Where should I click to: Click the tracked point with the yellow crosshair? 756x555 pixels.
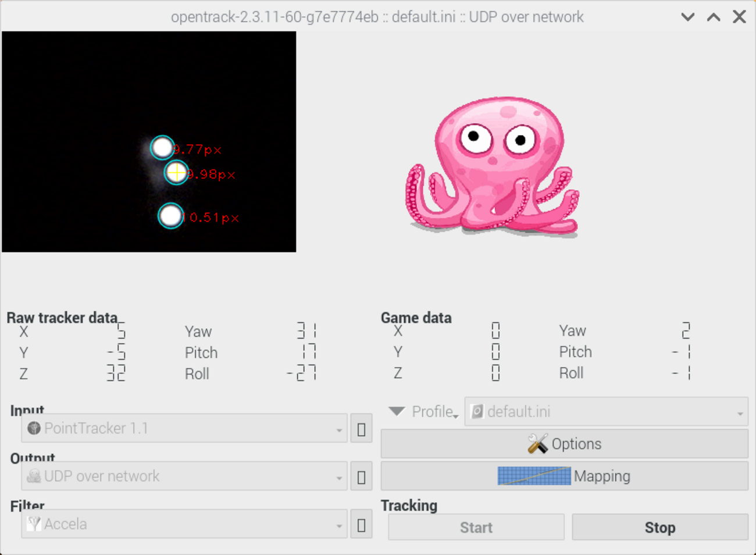[x=176, y=172]
